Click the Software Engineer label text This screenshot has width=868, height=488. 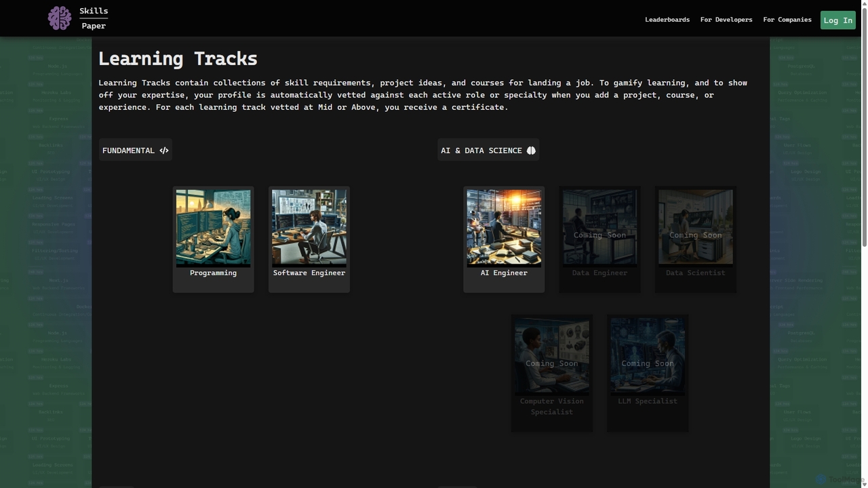(309, 273)
